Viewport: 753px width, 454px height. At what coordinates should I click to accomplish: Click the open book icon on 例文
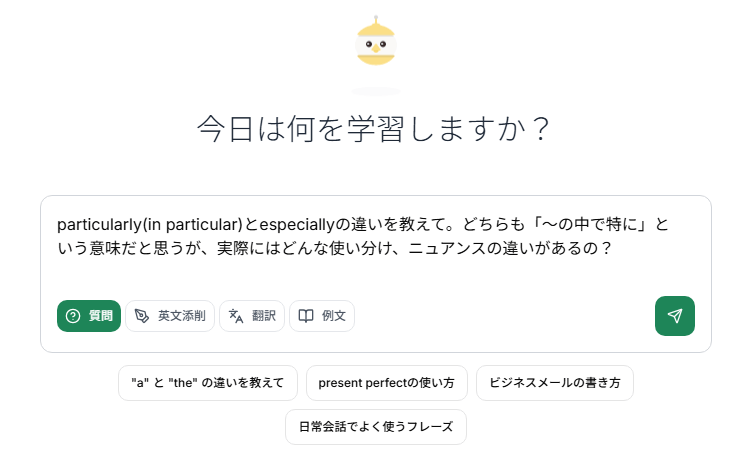[306, 316]
